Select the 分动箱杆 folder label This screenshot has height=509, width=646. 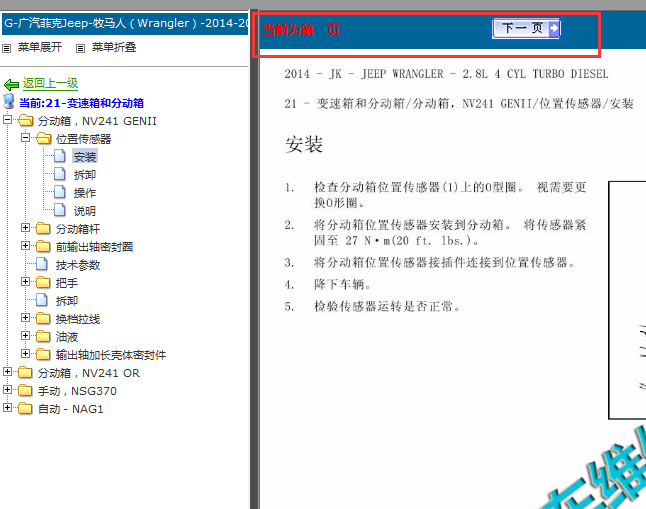pos(78,229)
